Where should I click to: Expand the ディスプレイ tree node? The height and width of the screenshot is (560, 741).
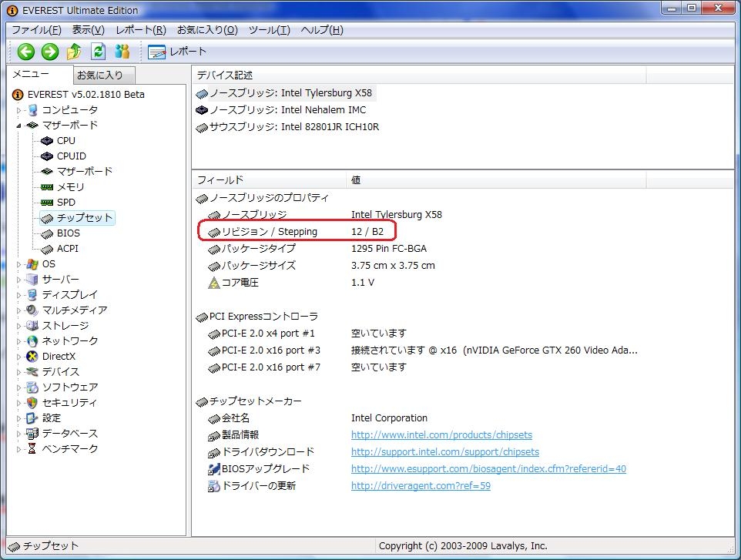click(19, 295)
